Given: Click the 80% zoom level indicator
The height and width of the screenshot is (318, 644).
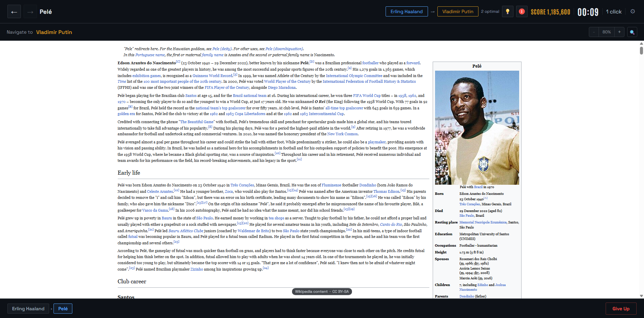Looking at the screenshot, I should coord(607,32).
